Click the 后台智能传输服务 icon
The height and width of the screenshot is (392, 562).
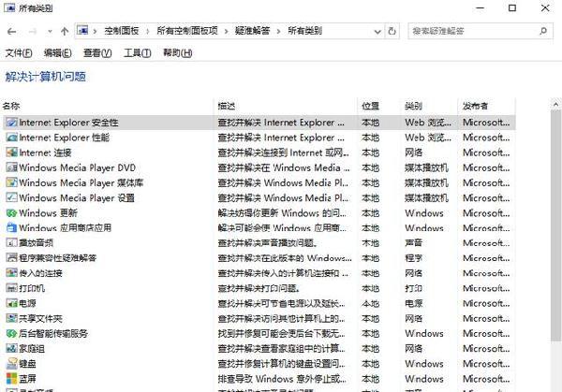pos(11,333)
